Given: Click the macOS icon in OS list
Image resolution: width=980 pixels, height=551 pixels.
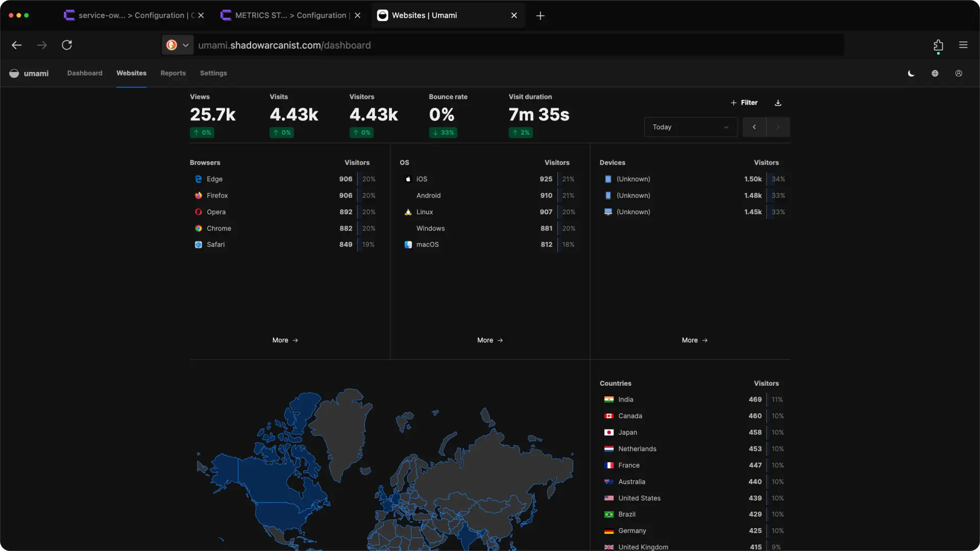Looking at the screenshot, I should 408,244.
